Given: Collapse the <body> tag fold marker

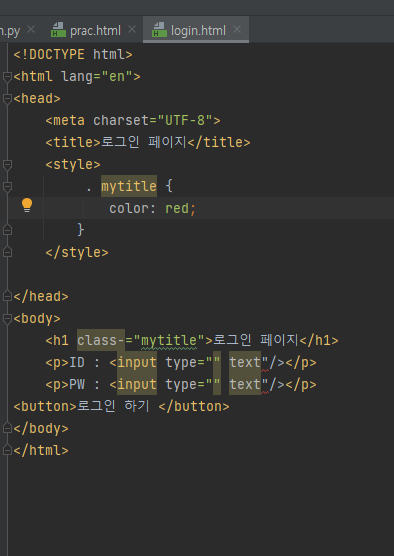Looking at the screenshot, I should tap(7, 318).
